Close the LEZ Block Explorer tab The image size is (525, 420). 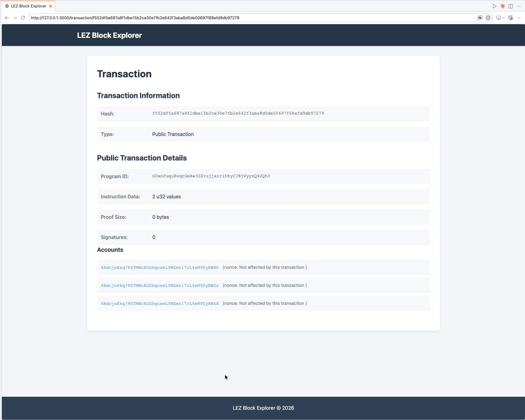[51, 6]
